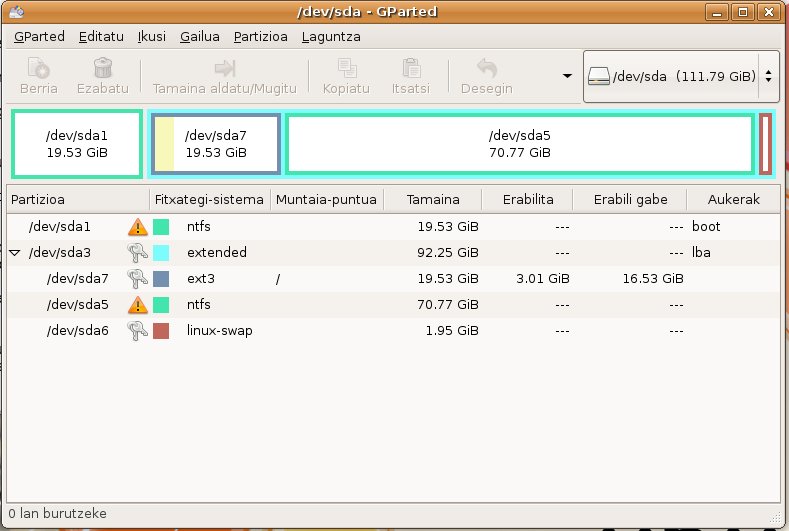Sort by Erabilita column header
The image size is (789, 531).
point(527,200)
